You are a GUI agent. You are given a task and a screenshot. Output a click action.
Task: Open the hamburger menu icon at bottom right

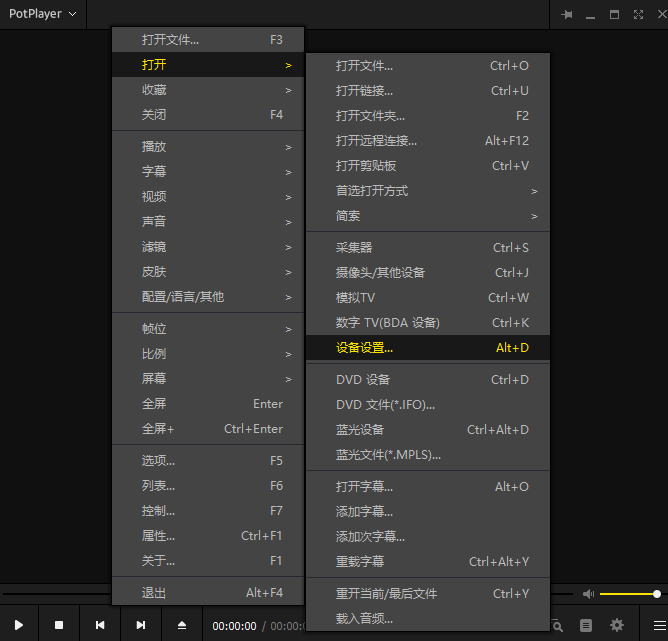(x=660, y=625)
